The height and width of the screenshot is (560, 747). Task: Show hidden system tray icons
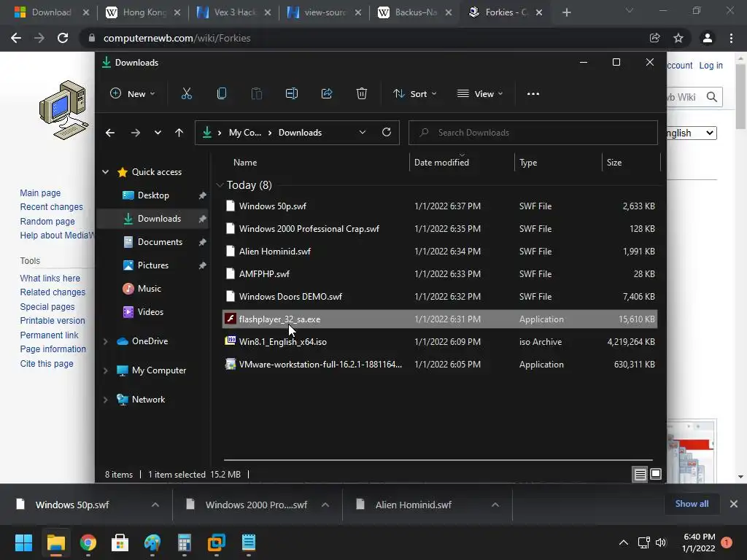623,542
